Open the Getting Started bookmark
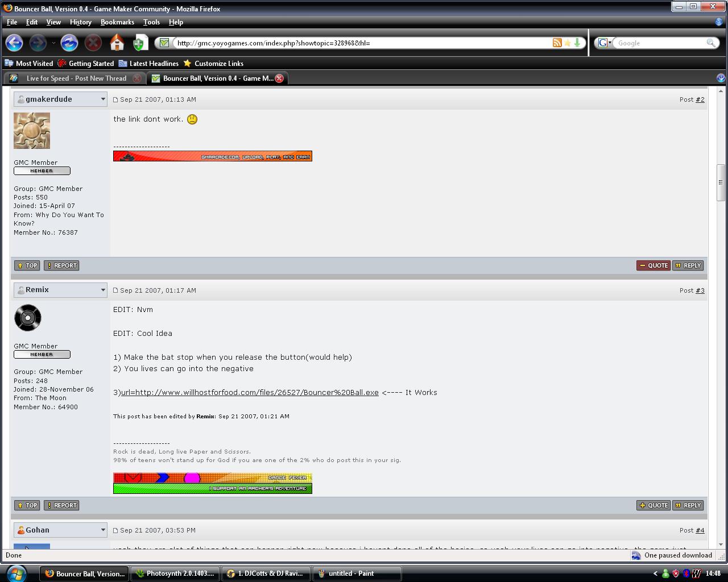 point(86,64)
